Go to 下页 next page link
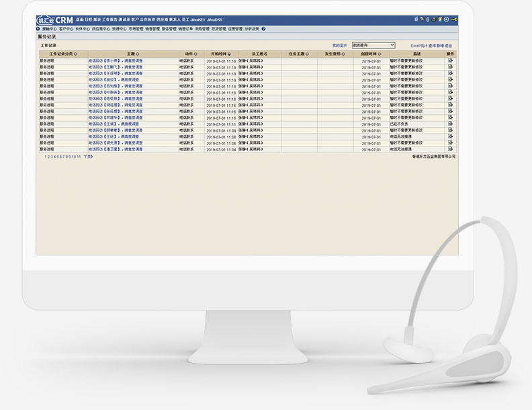 pyautogui.click(x=88, y=156)
